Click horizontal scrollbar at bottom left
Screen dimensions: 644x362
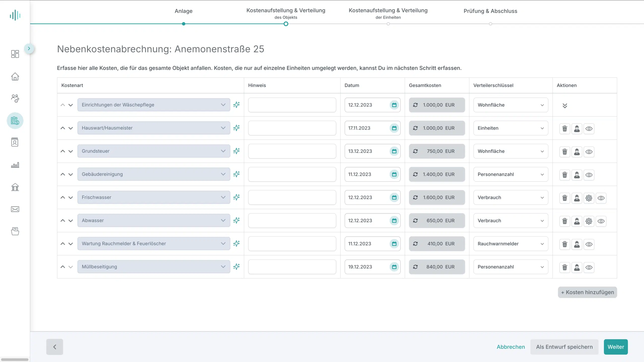[x=15, y=359]
